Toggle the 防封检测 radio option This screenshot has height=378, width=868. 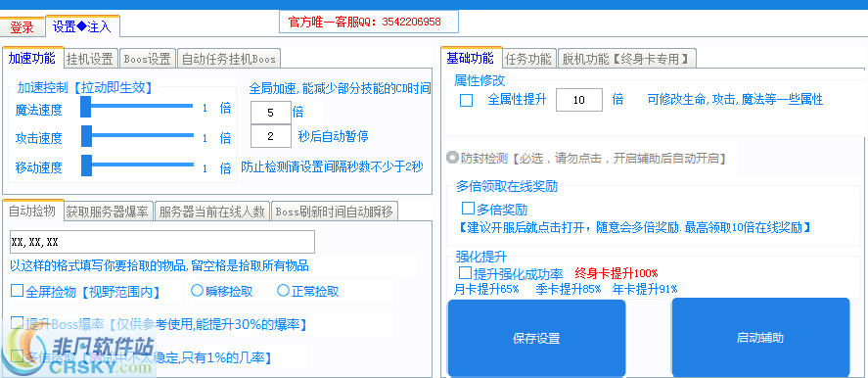pos(452,158)
